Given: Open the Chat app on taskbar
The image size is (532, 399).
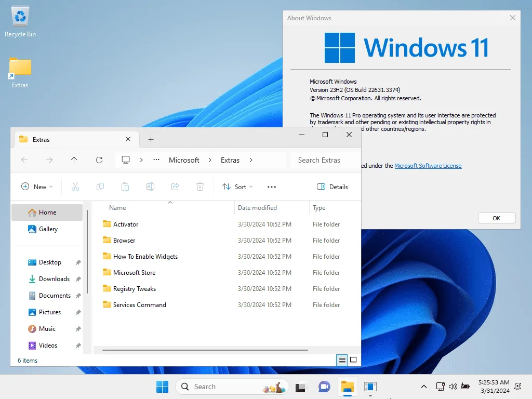Looking at the screenshot, I should [x=324, y=387].
